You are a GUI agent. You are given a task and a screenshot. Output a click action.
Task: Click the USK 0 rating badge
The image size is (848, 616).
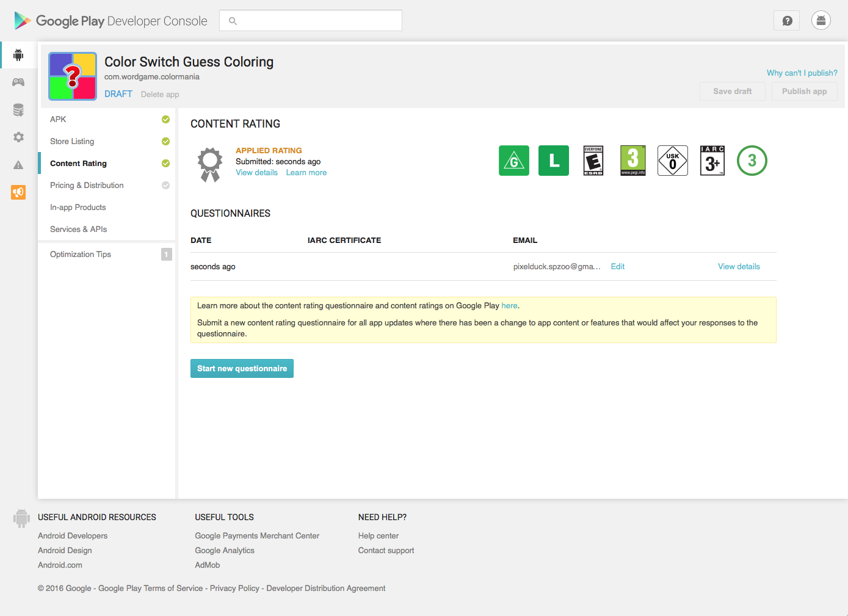tap(673, 161)
